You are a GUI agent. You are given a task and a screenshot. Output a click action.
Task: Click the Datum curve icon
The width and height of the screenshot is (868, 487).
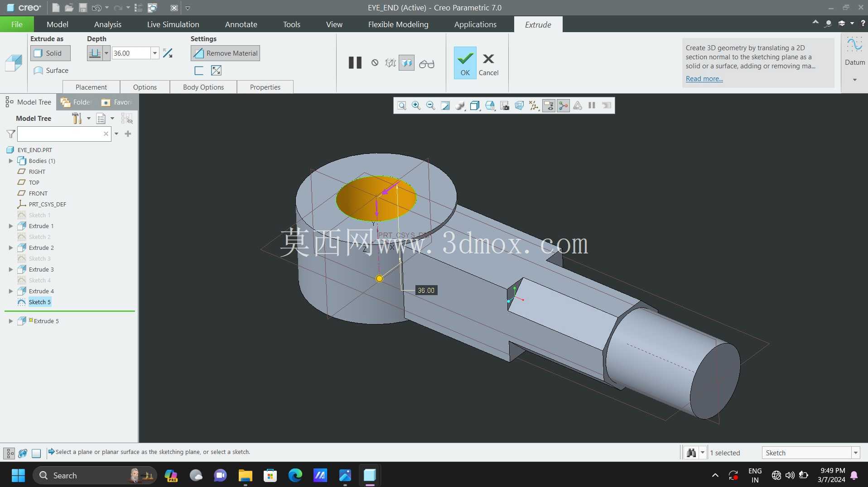click(x=854, y=45)
